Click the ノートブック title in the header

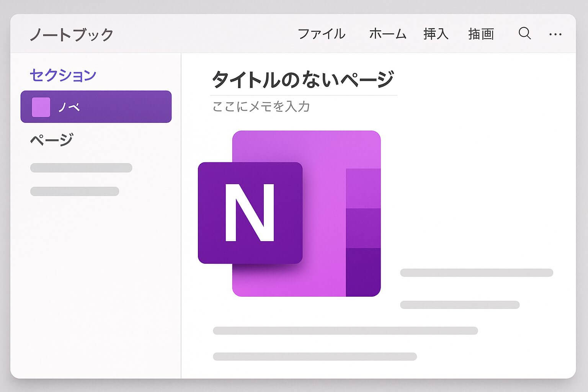tap(72, 34)
